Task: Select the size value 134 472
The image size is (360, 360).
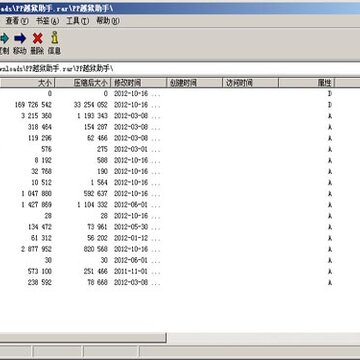Action: coord(40,227)
